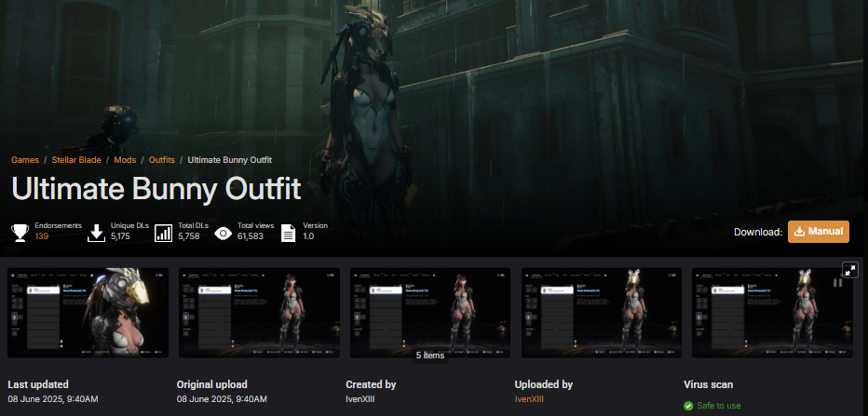This screenshot has width=868, height=416.
Task: Click the '139' endorsements count
Action: click(42, 236)
